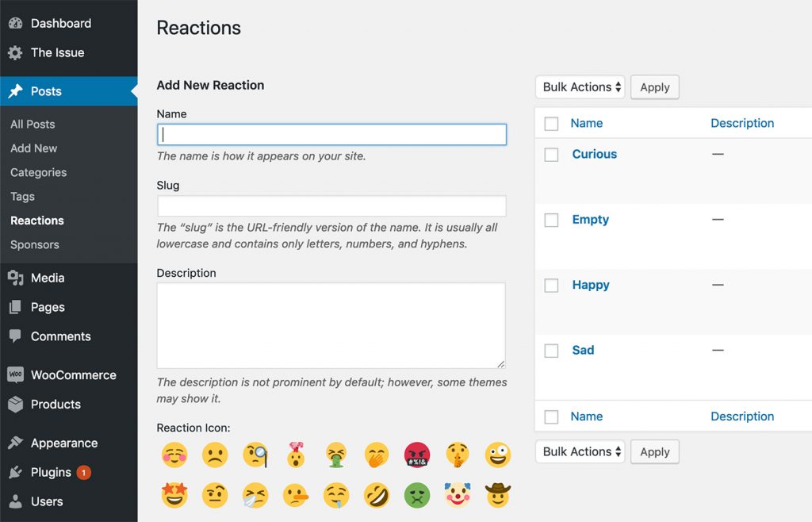
Task: Go to Categories in the Posts submenu
Action: (38, 172)
